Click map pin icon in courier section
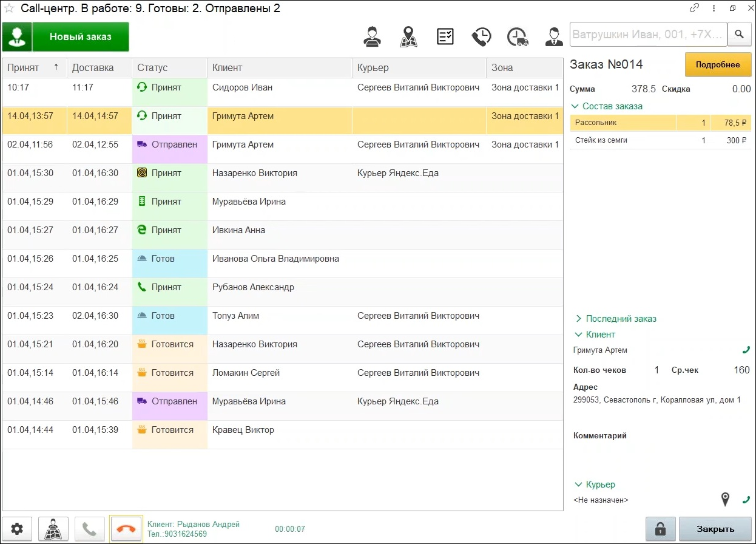The width and height of the screenshot is (756, 544). click(x=725, y=500)
